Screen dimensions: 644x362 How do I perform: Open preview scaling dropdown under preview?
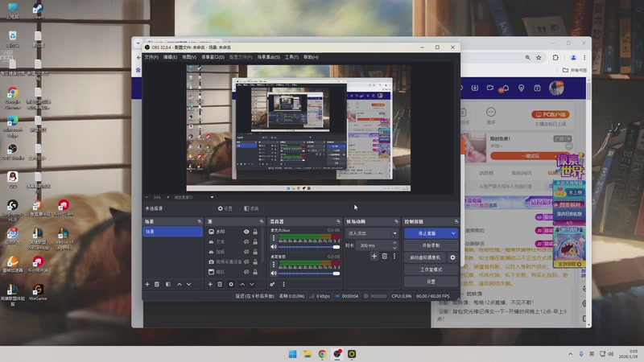[212, 197]
